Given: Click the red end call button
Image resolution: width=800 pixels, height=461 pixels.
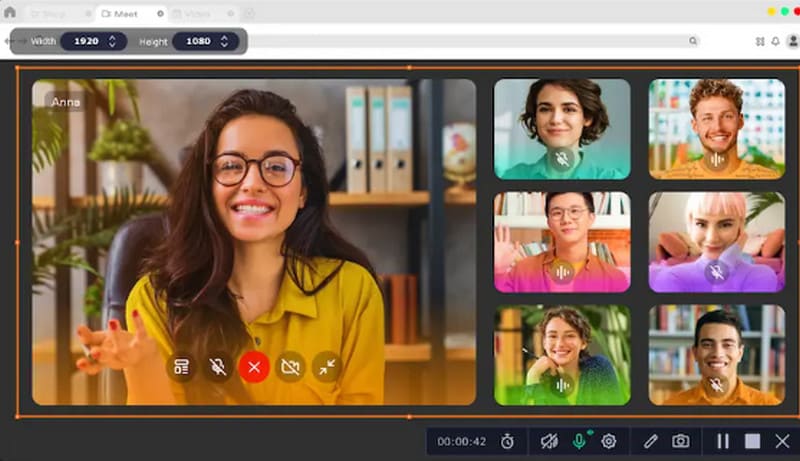Looking at the screenshot, I should 254,367.
